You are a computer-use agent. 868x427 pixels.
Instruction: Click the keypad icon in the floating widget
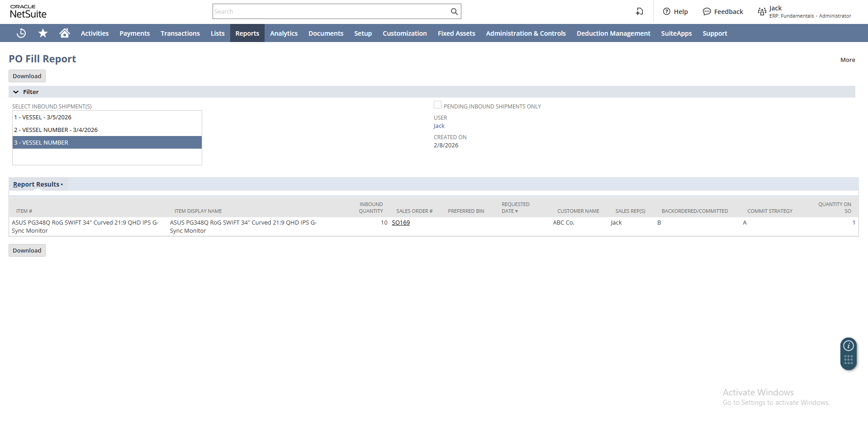click(848, 360)
